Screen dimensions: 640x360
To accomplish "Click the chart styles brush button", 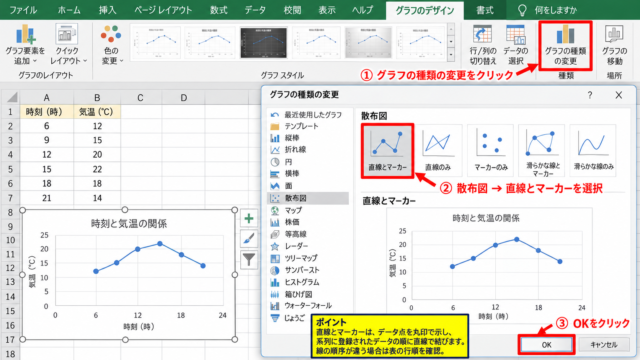I will [249, 239].
